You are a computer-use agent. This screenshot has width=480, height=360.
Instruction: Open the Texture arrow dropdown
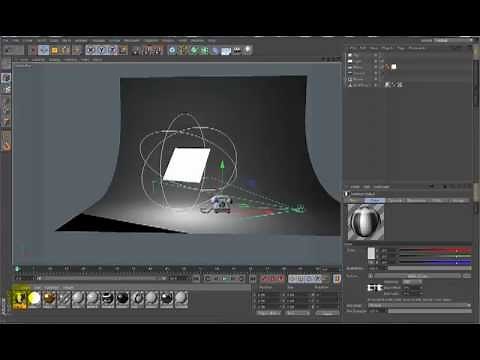pyautogui.click(x=371, y=276)
